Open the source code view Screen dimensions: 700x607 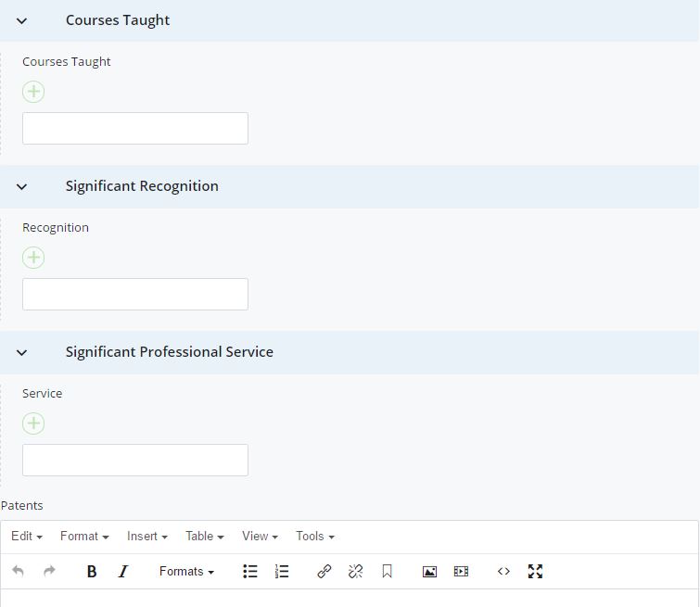coord(503,572)
